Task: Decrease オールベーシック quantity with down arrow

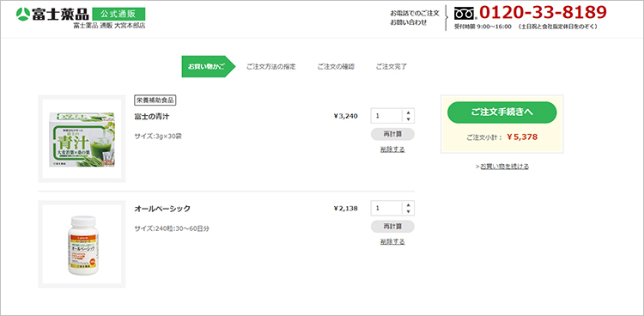Action: click(408, 211)
